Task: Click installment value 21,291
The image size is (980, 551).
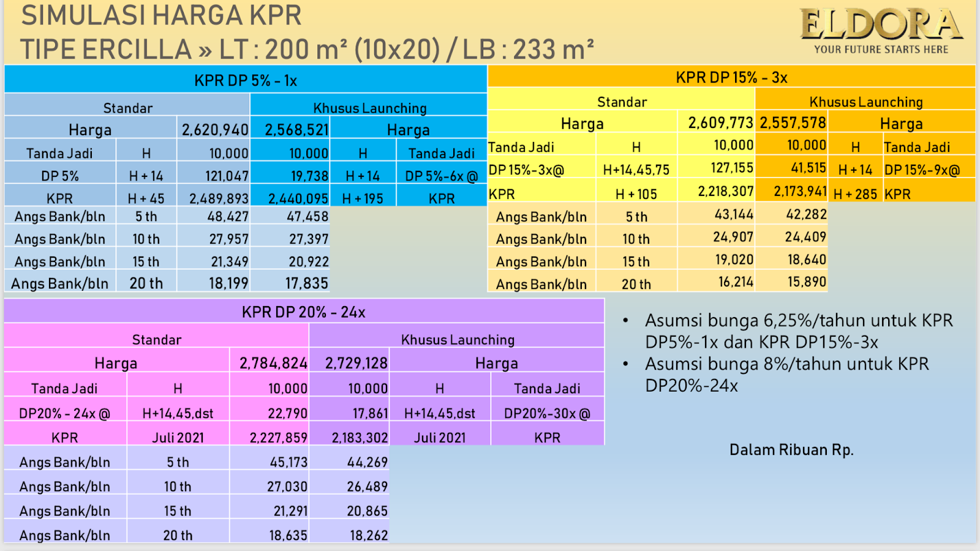Action: pyautogui.click(x=290, y=512)
